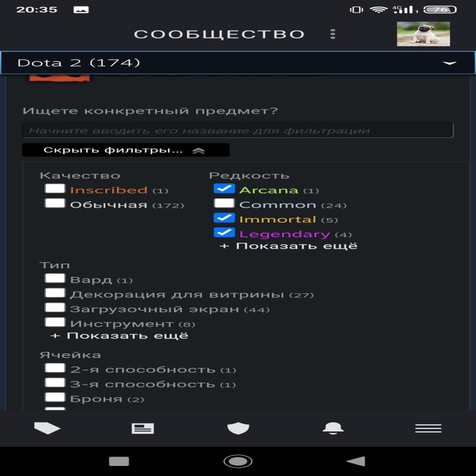Expand more rarities via Показать ещё

pyautogui.click(x=289, y=246)
